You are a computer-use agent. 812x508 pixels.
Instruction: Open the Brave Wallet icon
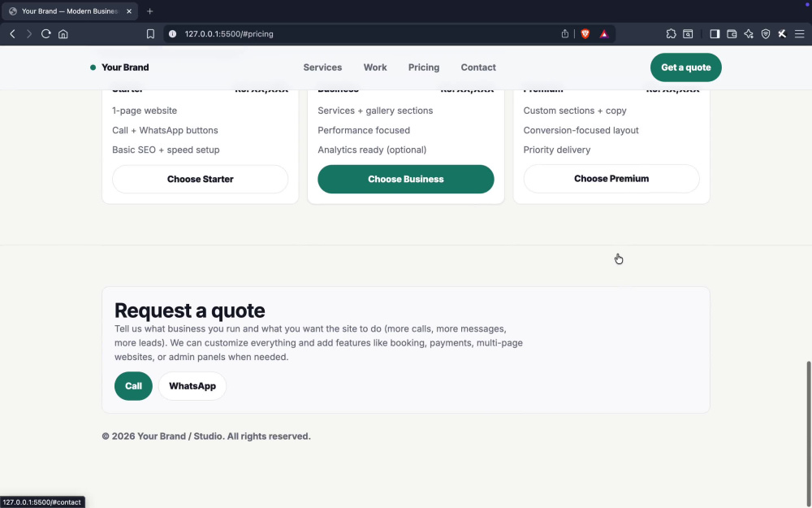coord(732,33)
